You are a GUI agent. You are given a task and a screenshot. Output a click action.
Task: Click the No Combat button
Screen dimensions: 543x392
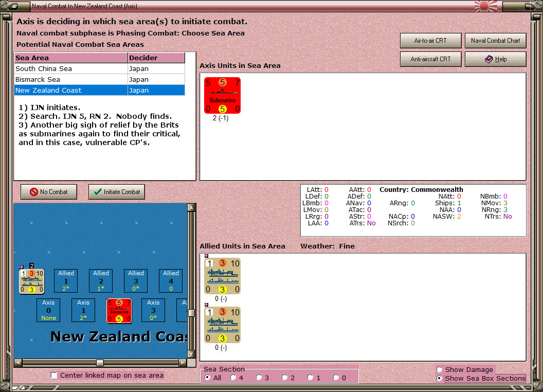click(x=49, y=192)
